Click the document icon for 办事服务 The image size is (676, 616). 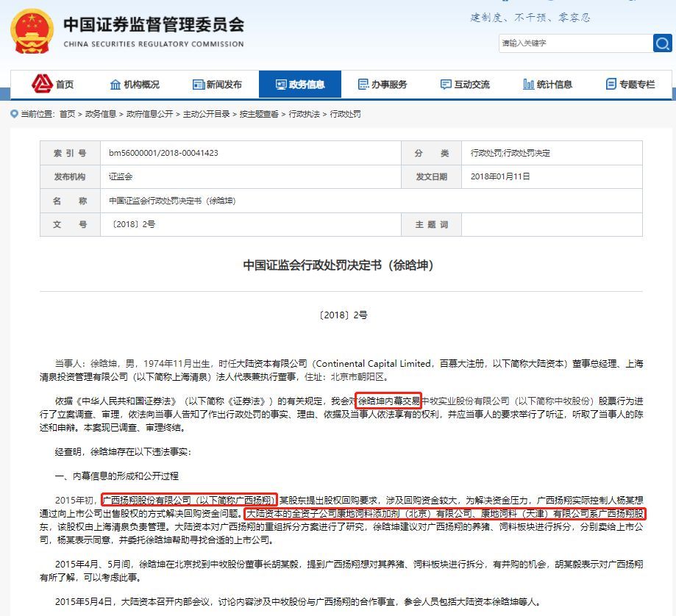363,85
